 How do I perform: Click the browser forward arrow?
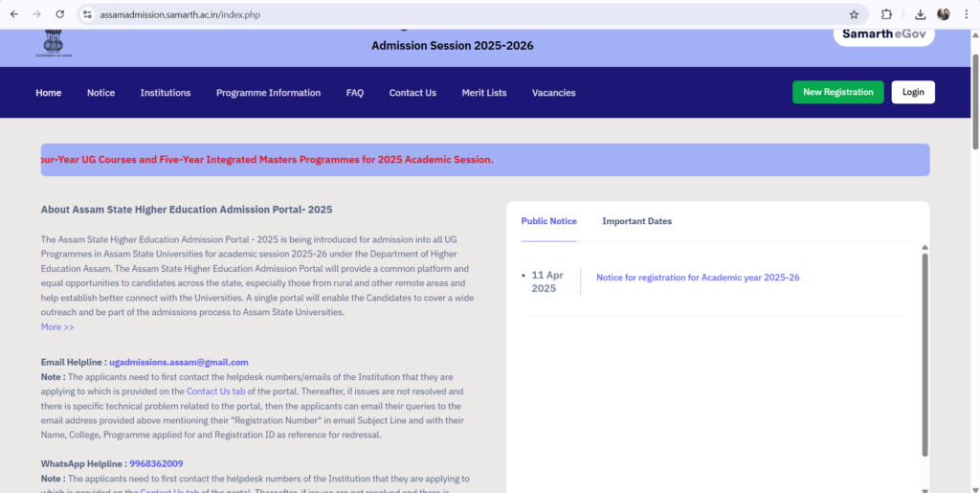pyautogui.click(x=37, y=14)
